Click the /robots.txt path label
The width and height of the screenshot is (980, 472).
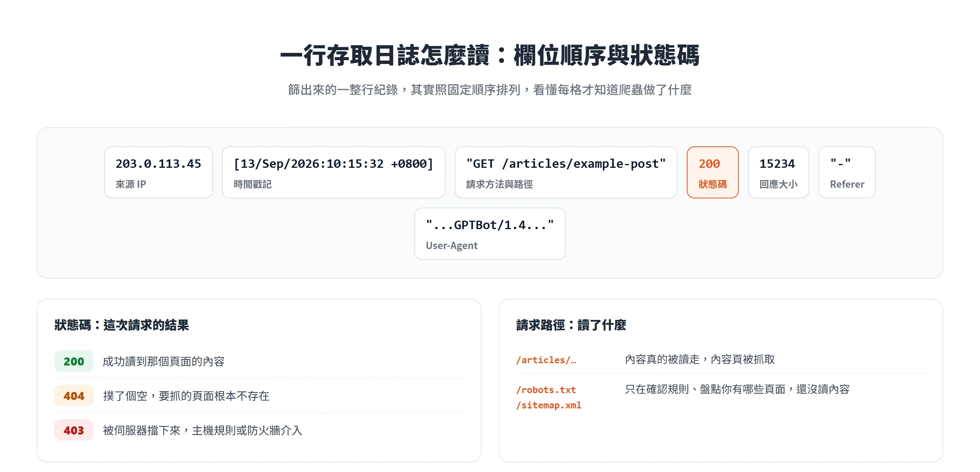coord(546,390)
